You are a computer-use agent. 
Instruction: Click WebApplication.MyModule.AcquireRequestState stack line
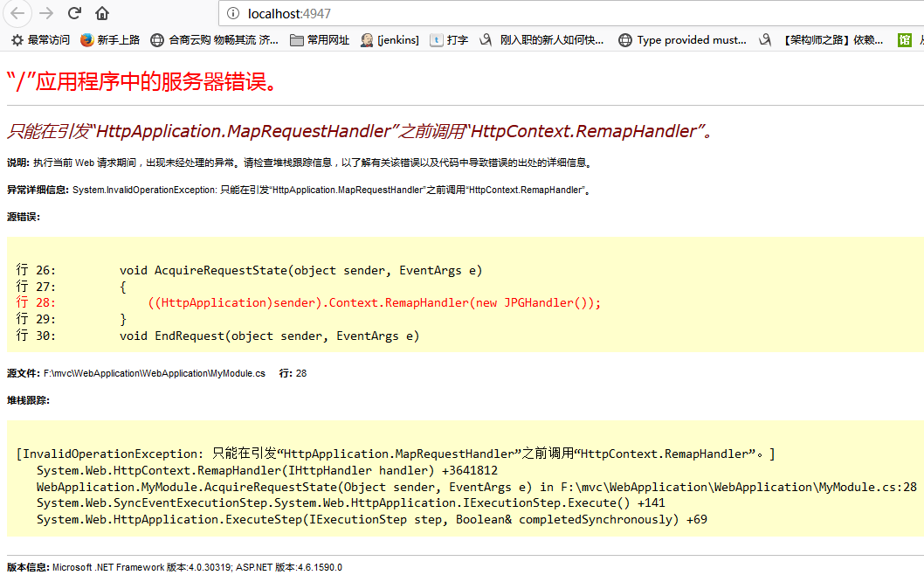(477, 487)
